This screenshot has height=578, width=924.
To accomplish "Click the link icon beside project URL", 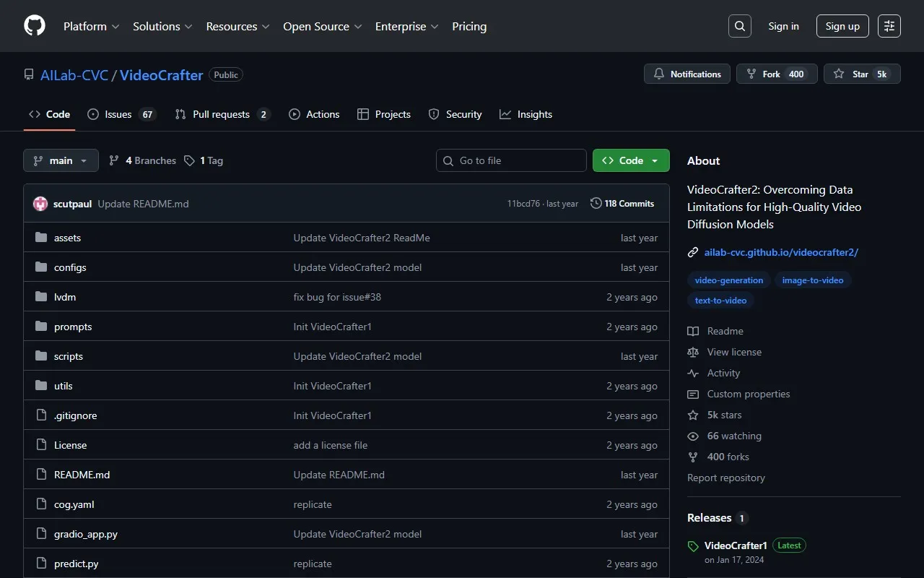I will (x=693, y=252).
